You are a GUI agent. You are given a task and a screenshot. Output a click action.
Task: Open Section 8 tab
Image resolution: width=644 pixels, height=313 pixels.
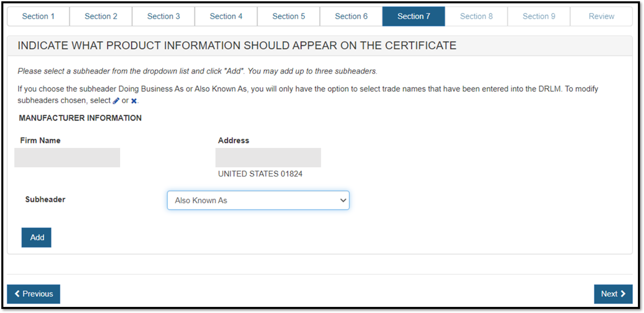tap(476, 16)
